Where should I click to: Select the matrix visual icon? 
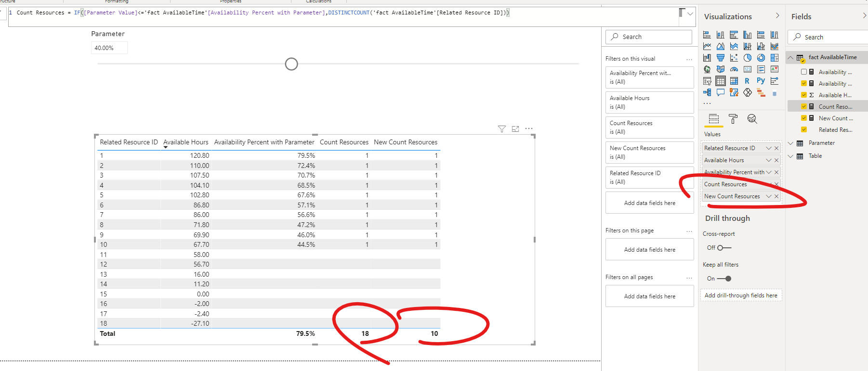click(734, 81)
